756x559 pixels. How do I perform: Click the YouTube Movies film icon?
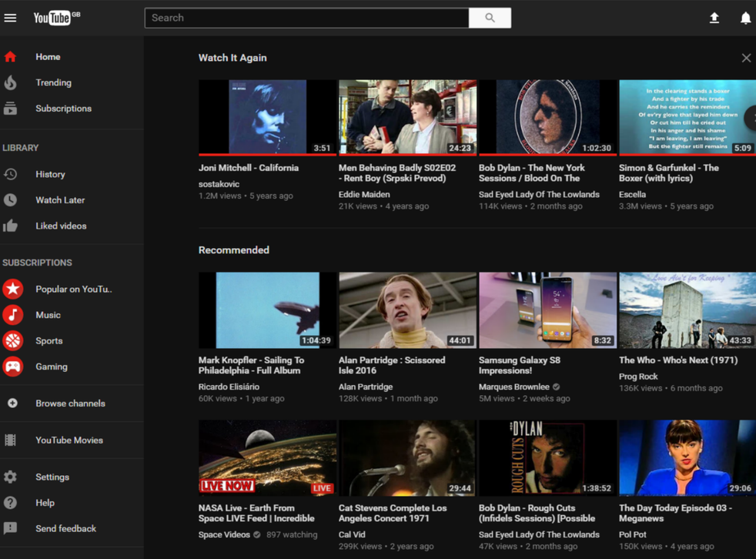pos(10,440)
